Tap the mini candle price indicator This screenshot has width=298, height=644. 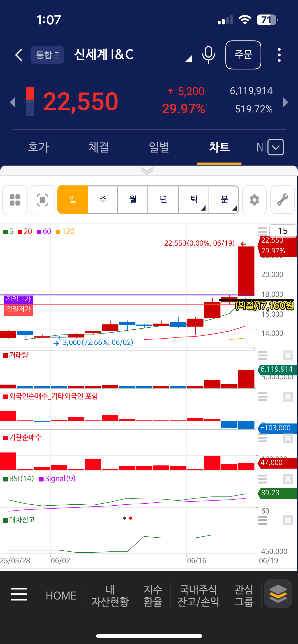coord(30,101)
